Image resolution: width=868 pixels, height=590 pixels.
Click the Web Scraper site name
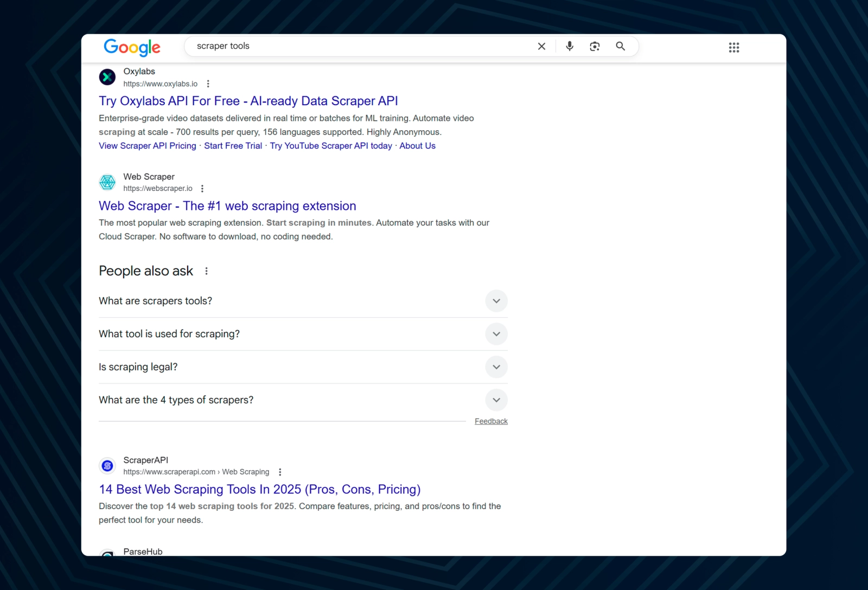(x=149, y=177)
